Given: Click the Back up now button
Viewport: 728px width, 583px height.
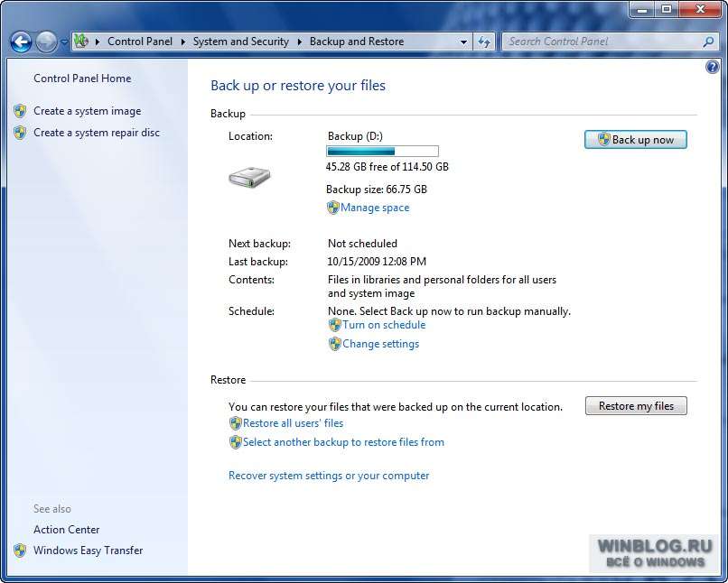Looking at the screenshot, I should pyautogui.click(x=636, y=140).
